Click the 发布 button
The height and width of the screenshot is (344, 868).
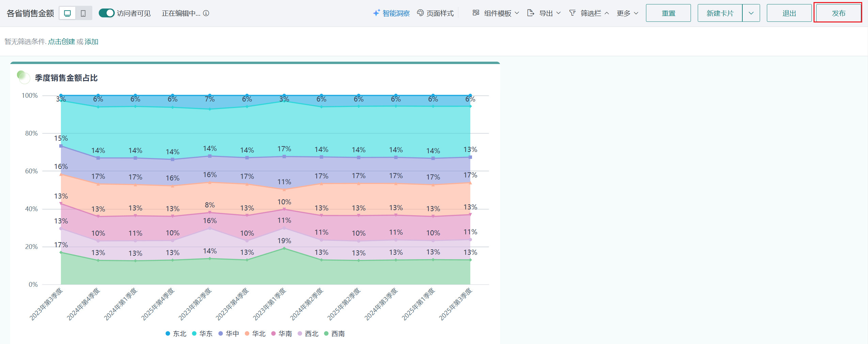click(x=838, y=13)
